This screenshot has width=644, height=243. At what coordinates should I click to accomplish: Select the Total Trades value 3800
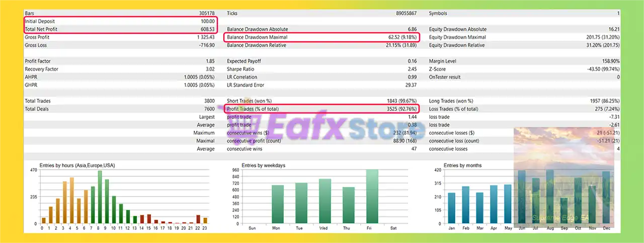(x=209, y=101)
